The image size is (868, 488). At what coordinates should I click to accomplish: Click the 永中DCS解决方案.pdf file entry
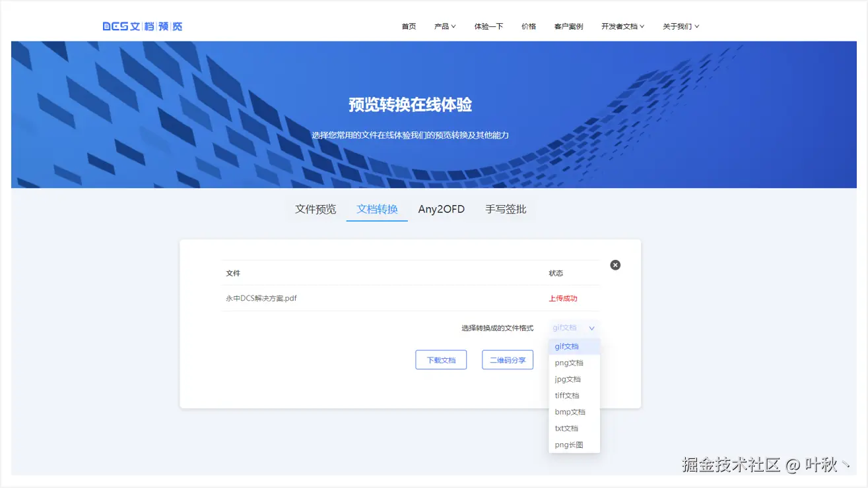pyautogui.click(x=263, y=297)
